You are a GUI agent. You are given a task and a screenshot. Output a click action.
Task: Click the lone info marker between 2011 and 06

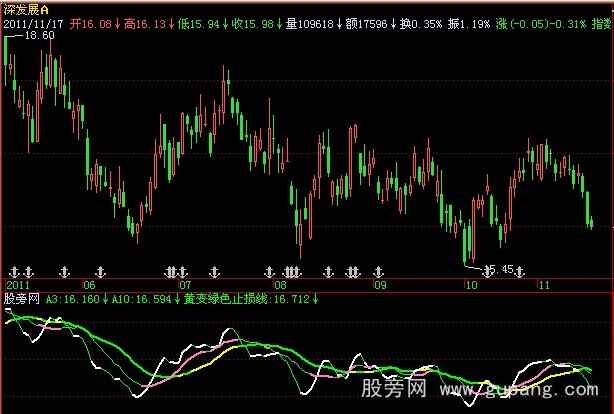tap(65, 271)
